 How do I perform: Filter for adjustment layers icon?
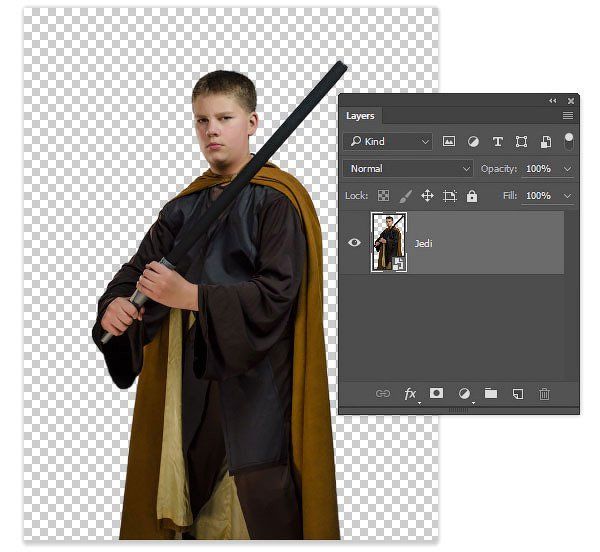pyautogui.click(x=473, y=142)
